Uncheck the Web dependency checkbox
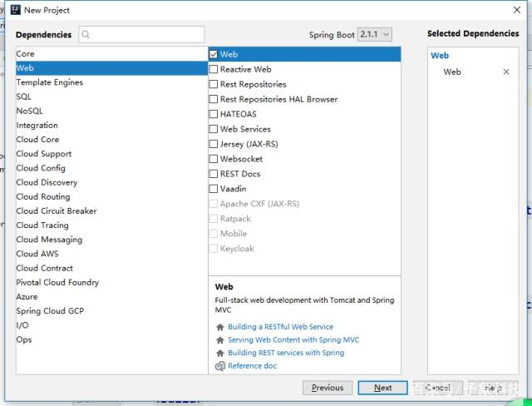Screen dimensions: 532x406 (214, 54)
